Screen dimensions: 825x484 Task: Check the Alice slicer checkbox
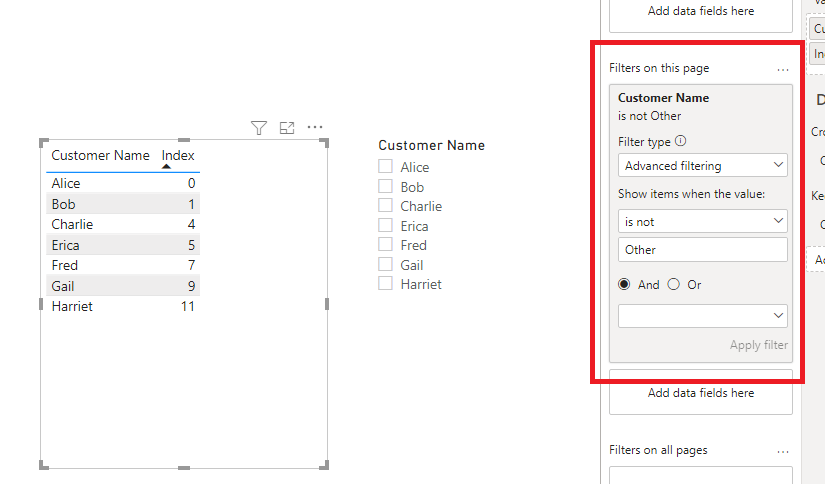point(385,166)
